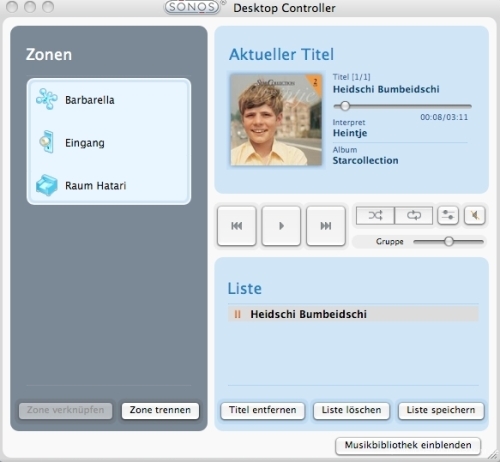Click the Liste speichern button
This screenshot has height=462, width=500.
point(441,410)
